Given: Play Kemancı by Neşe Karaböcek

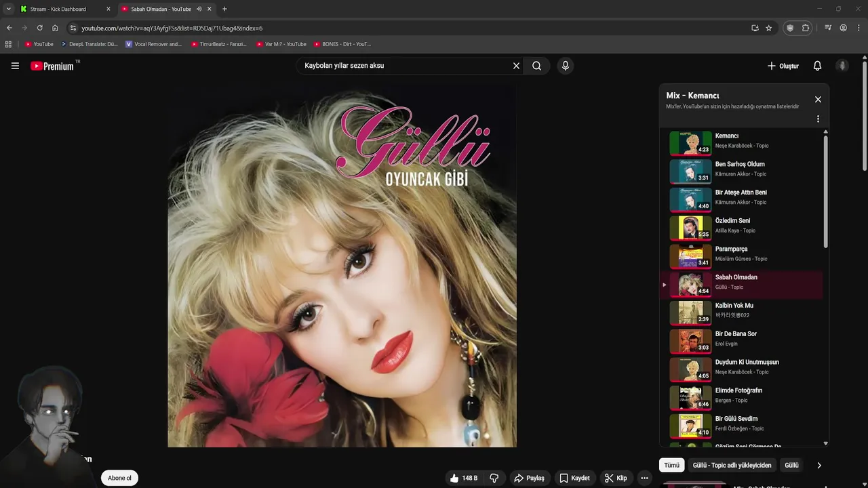Looking at the screenshot, I should point(741,143).
